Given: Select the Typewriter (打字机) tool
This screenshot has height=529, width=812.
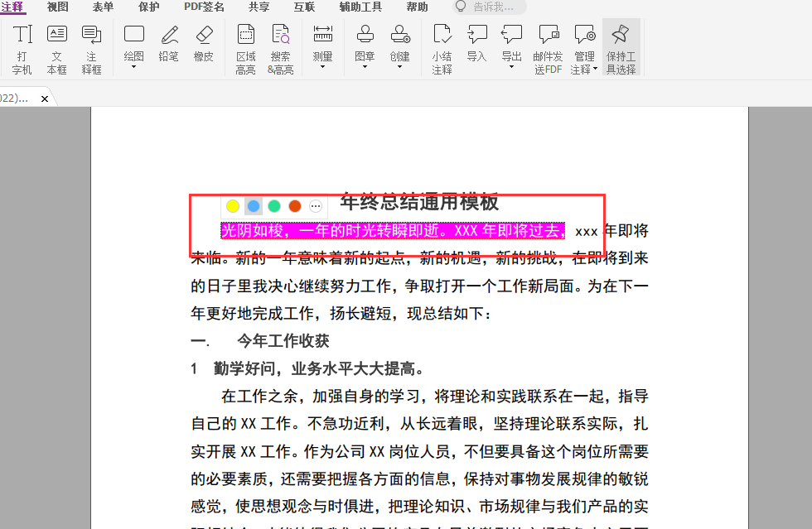Looking at the screenshot, I should tap(22, 49).
